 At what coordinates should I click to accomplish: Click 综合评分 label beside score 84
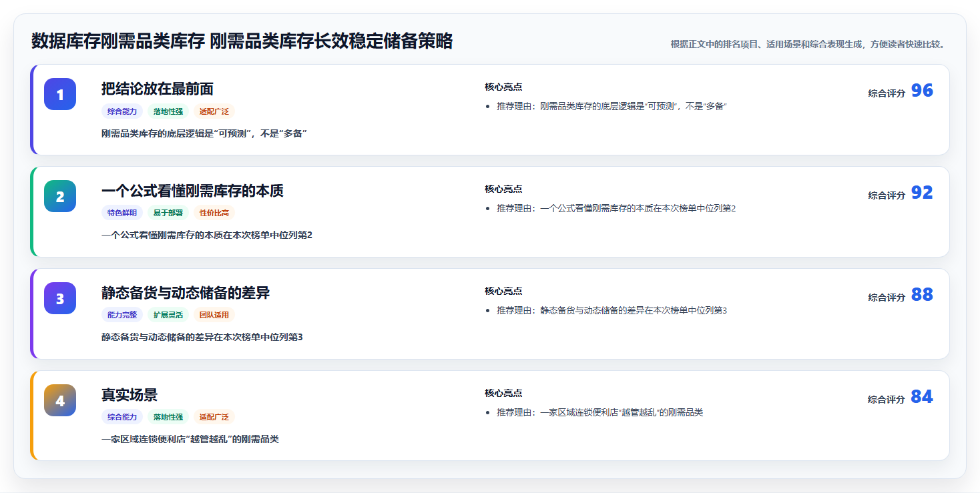887,400
